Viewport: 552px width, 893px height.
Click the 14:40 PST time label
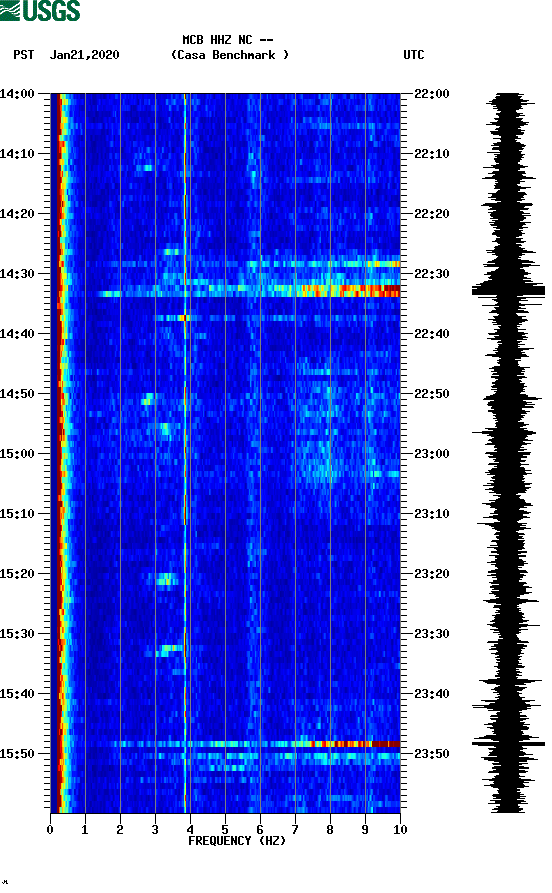[17, 333]
